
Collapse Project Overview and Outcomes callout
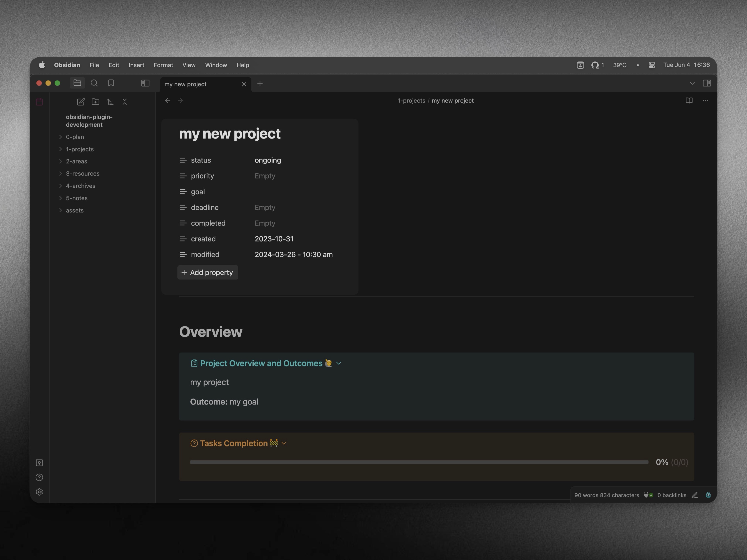click(339, 363)
